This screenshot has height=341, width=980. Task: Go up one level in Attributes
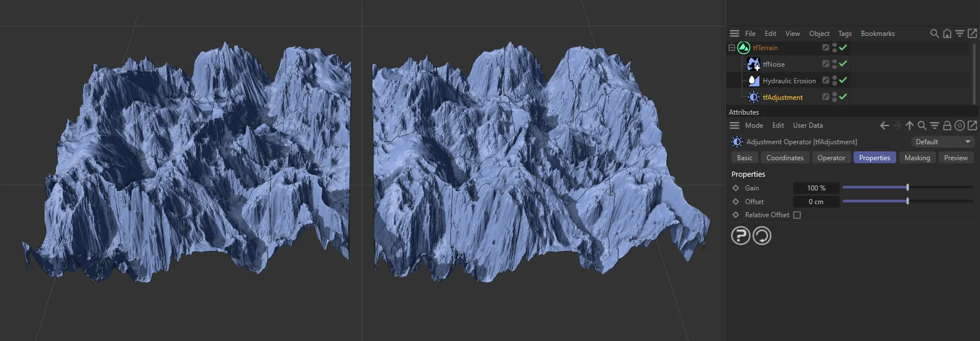[909, 125]
